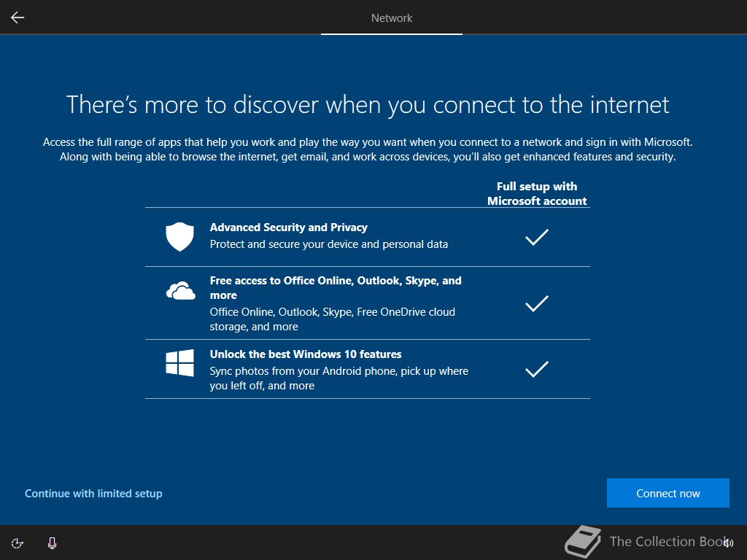The width and height of the screenshot is (747, 560).
Task: Open the Ease of Access icon
Action: [x=18, y=543]
